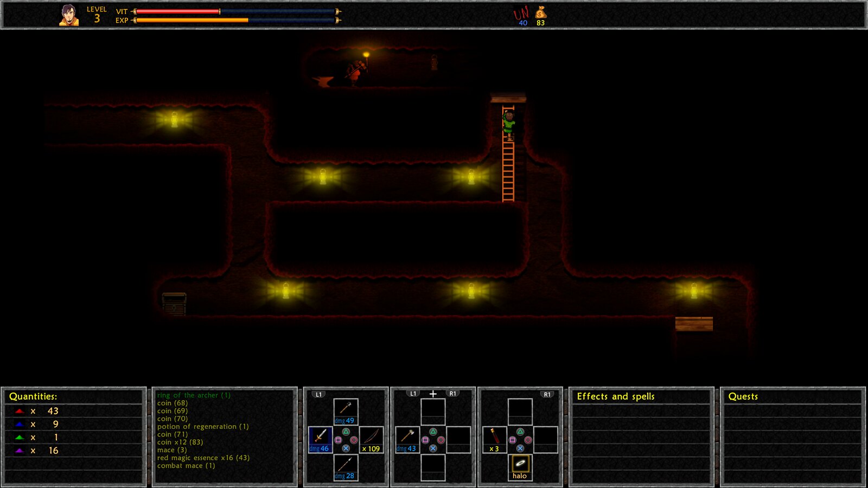Click the cross button in the sword panel
The height and width of the screenshot is (488, 868).
[x=346, y=448]
